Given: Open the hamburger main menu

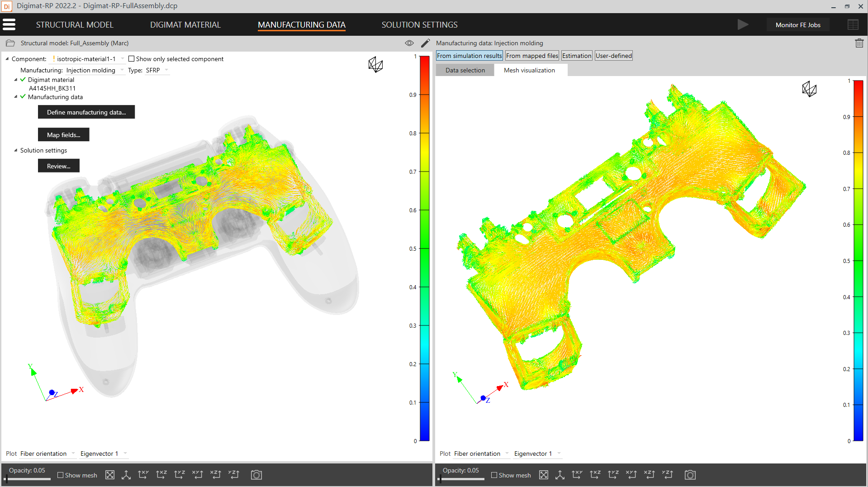Looking at the screenshot, I should [9, 24].
